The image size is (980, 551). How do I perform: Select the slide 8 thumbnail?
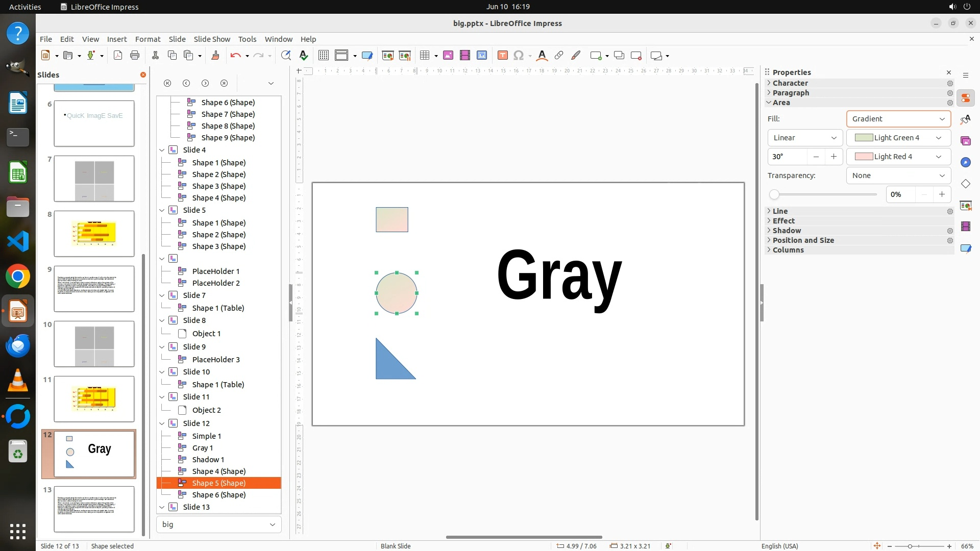[x=94, y=234]
